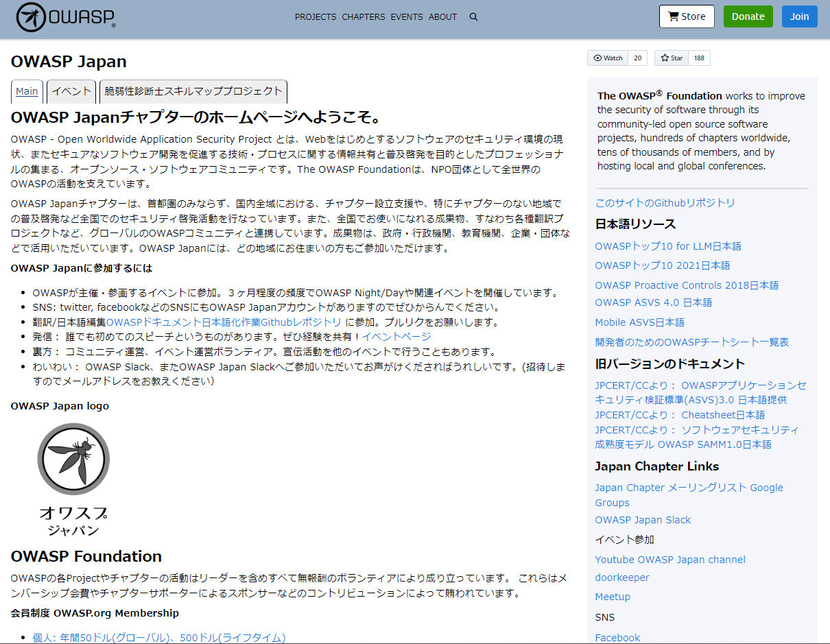Open the star count badge showing 188
This screenshot has height=644, width=830.
point(699,58)
